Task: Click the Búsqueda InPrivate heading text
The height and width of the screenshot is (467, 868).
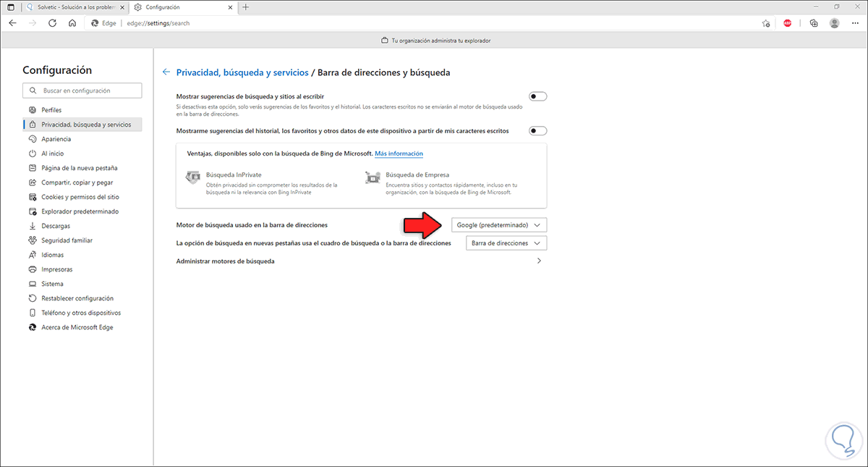Action: 234,175
